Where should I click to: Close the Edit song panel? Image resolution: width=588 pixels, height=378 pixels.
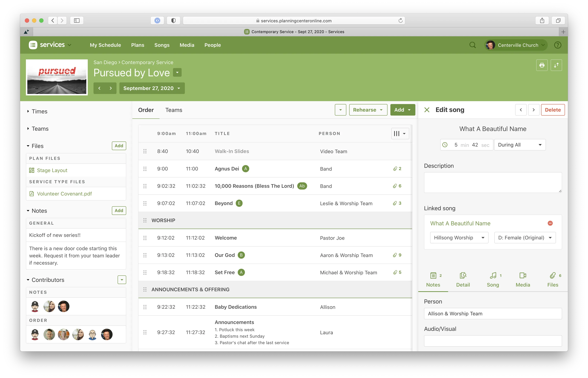tap(427, 110)
